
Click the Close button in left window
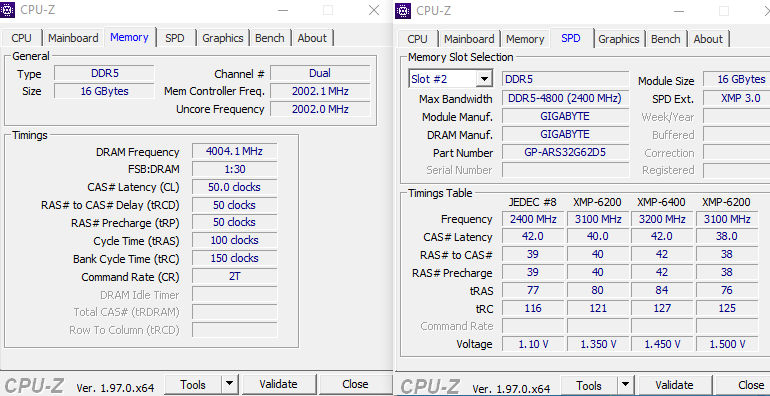[x=355, y=384]
